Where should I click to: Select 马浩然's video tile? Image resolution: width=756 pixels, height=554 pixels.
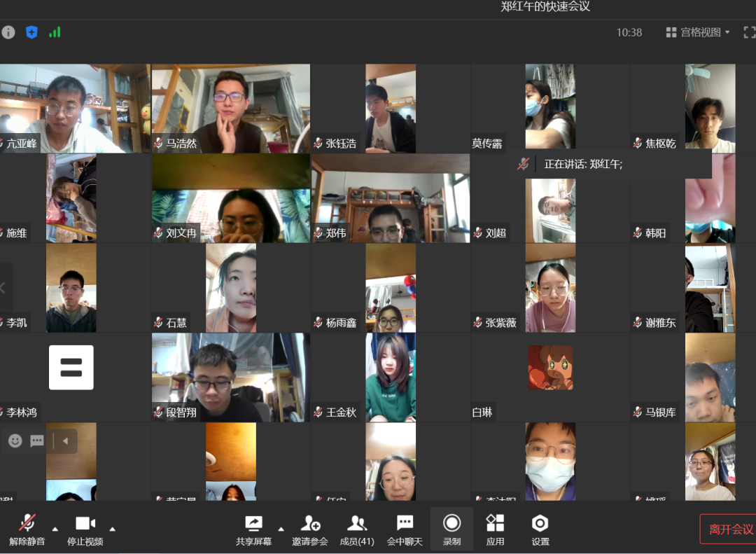click(230, 109)
